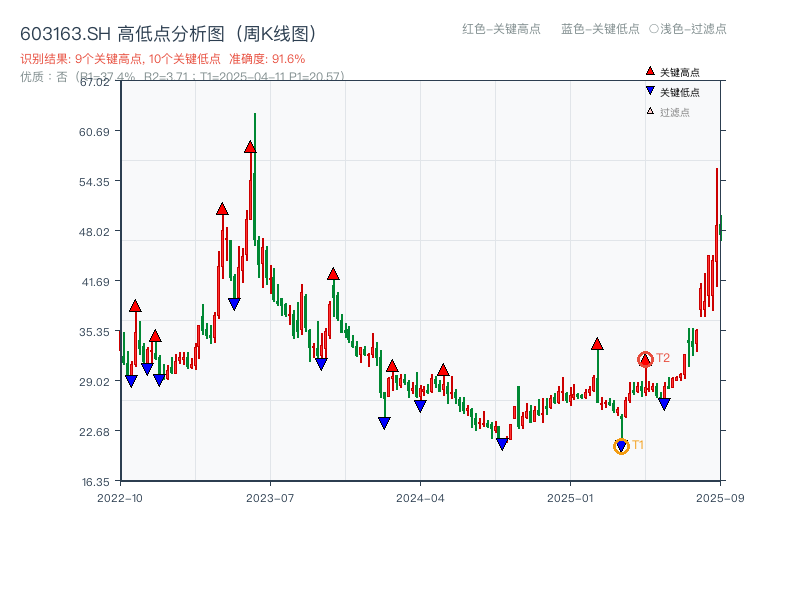Click the T1 orange circled low-point marker
Image resolution: width=800 pixels, height=600 pixels.
tap(620, 445)
